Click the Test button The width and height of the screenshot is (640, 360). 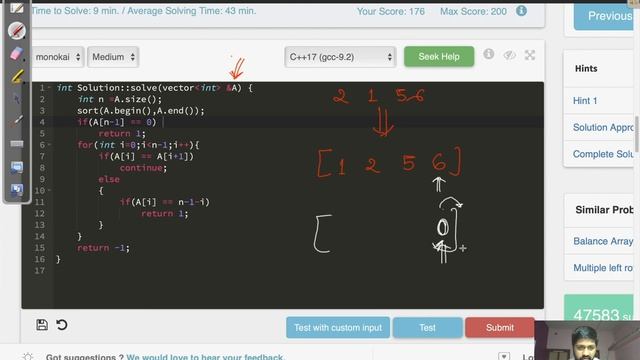point(427,327)
